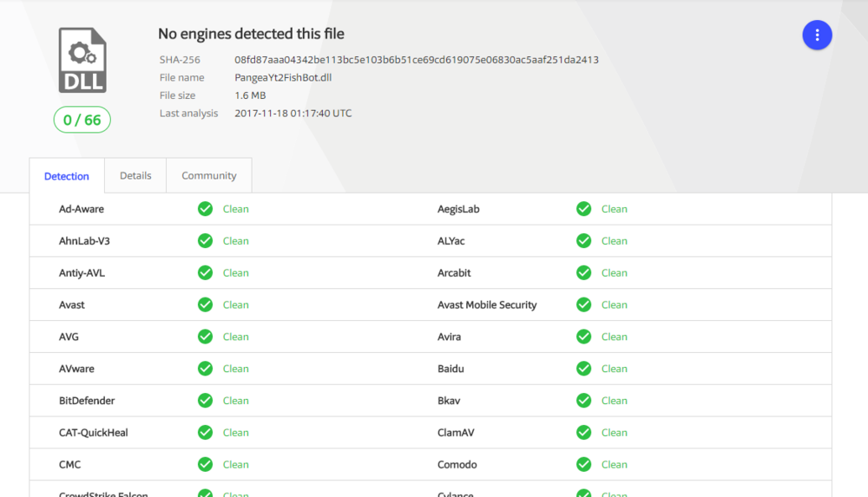
Task: Open the Community tab
Action: [x=208, y=175]
